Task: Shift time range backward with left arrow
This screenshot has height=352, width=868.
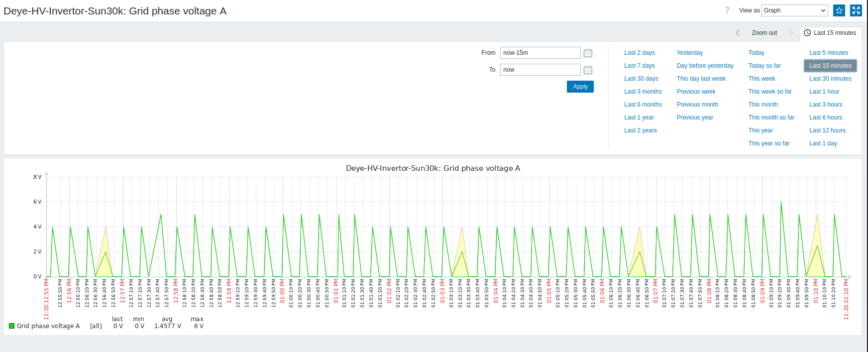Action: click(x=738, y=33)
